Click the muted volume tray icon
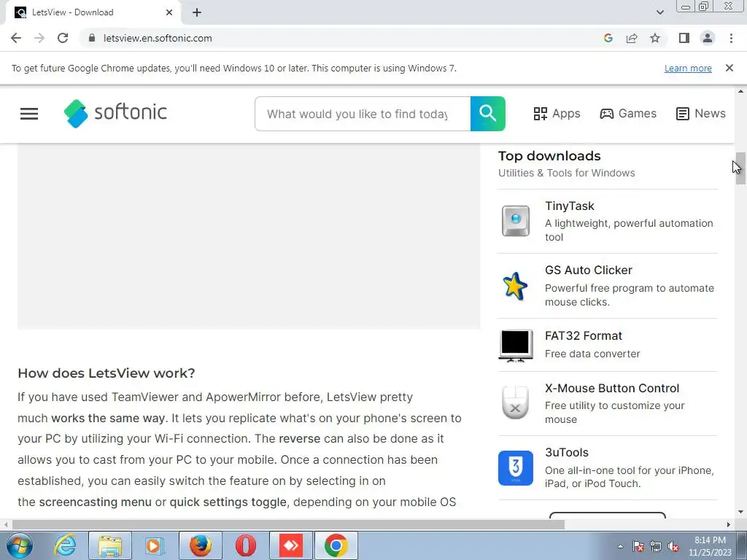The height and width of the screenshot is (560, 747). tap(673, 546)
